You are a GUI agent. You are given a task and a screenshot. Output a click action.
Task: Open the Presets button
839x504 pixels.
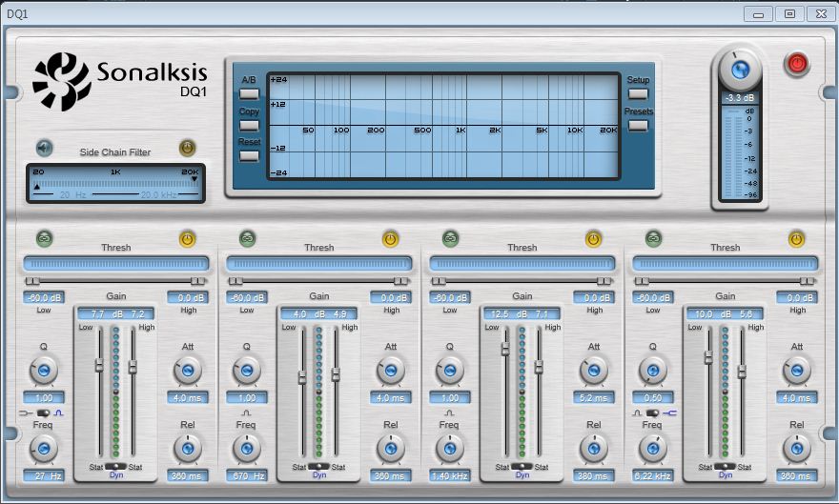pyautogui.click(x=638, y=126)
